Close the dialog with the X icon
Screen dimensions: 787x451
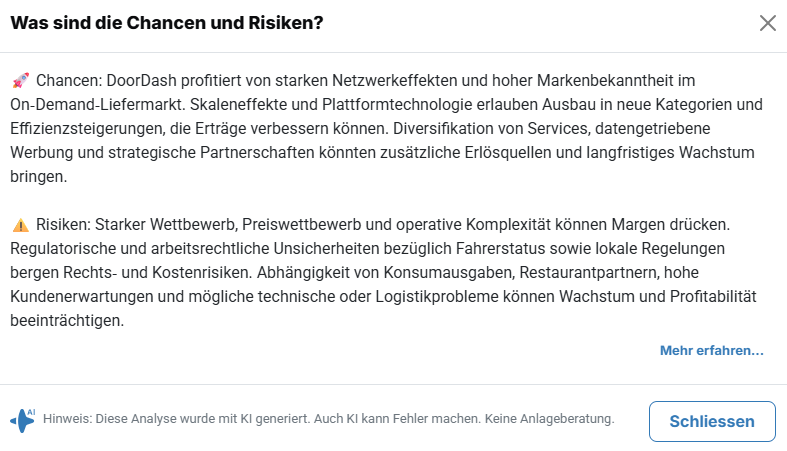(x=768, y=23)
